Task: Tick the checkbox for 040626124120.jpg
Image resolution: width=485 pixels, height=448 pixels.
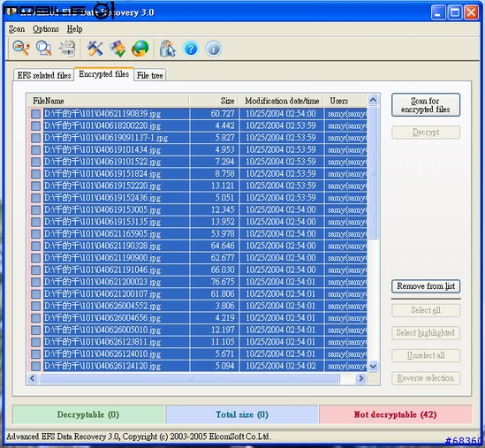Action: click(35, 366)
